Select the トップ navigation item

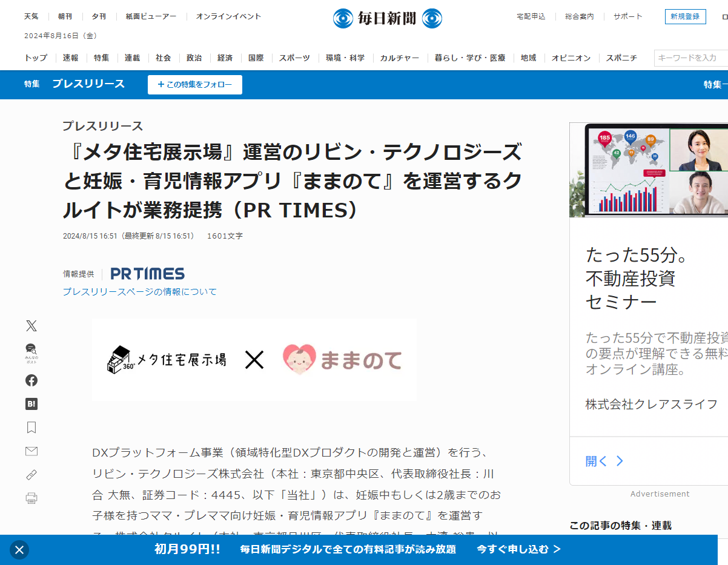[x=36, y=58]
